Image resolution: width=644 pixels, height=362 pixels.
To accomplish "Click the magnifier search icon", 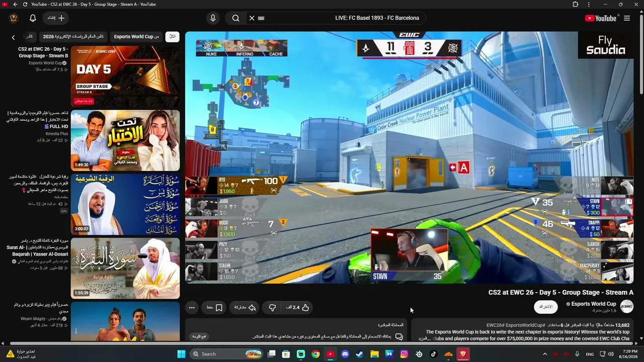I will [235, 18].
